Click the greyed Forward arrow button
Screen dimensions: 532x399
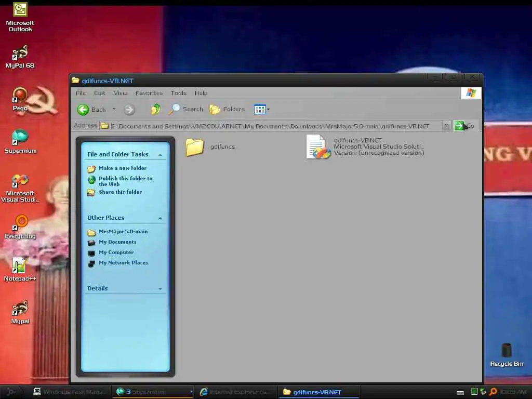tap(129, 110)
